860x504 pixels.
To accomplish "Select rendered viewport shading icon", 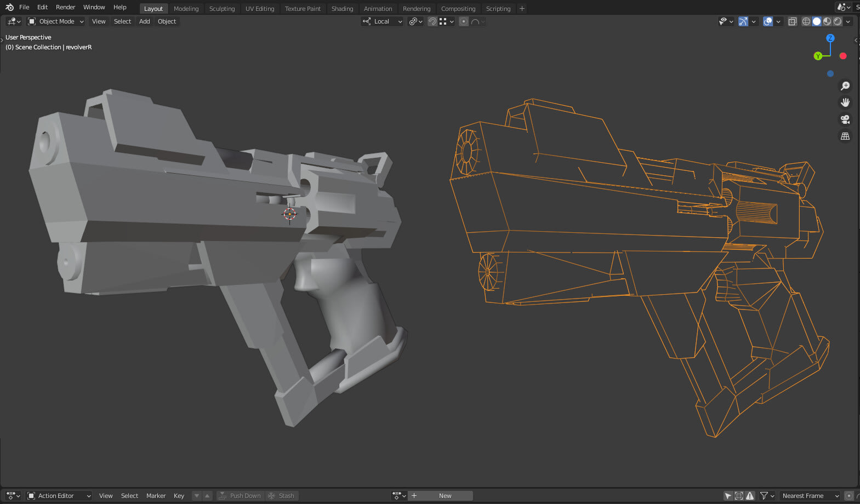I will [838, 21].
